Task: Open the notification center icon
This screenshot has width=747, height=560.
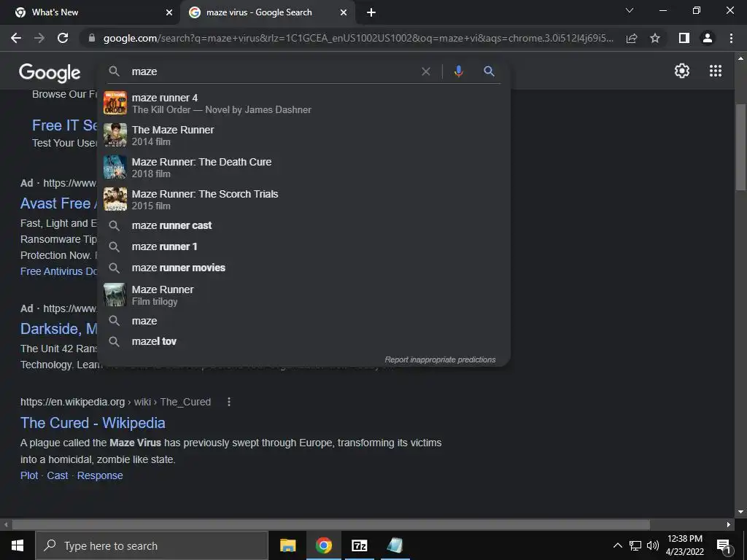Action: click(x=723, y=545)
